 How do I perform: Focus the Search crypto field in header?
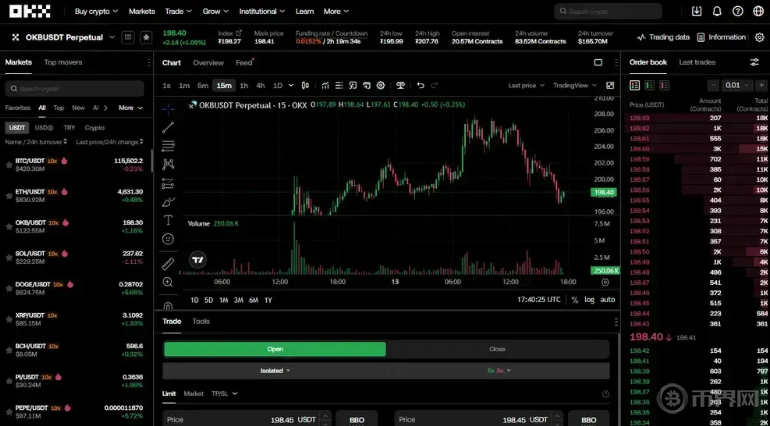608,11
